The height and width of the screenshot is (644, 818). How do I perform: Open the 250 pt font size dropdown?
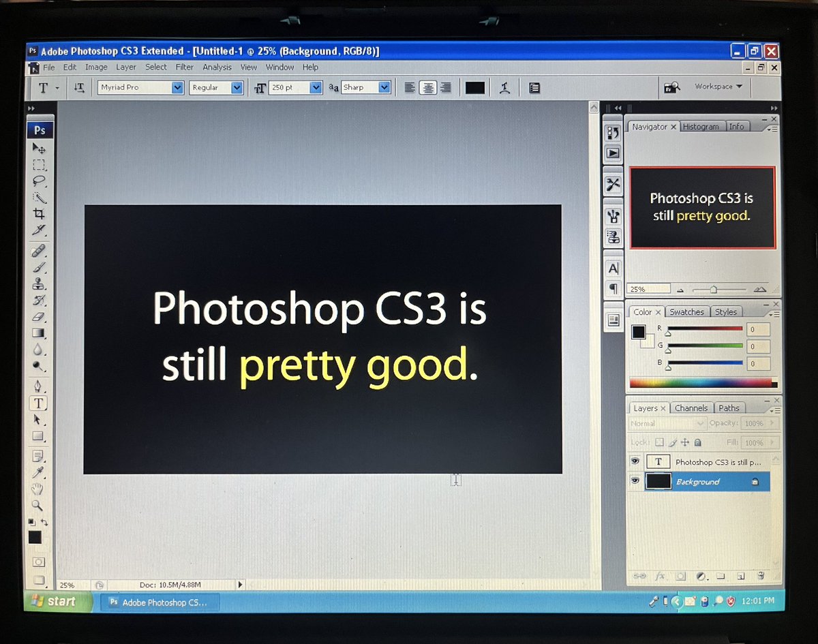tap(316, 87)
